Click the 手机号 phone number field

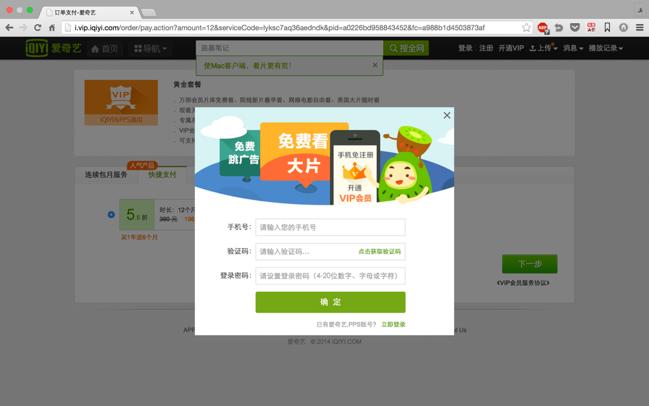click(x=330, y=227)
